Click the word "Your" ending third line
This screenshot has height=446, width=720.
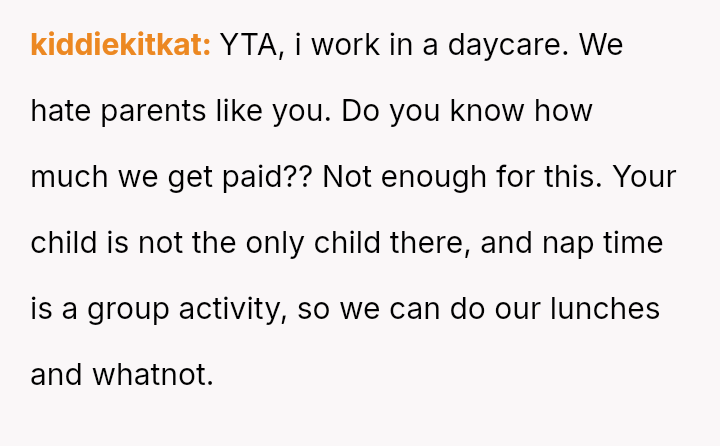click(644, 177)
